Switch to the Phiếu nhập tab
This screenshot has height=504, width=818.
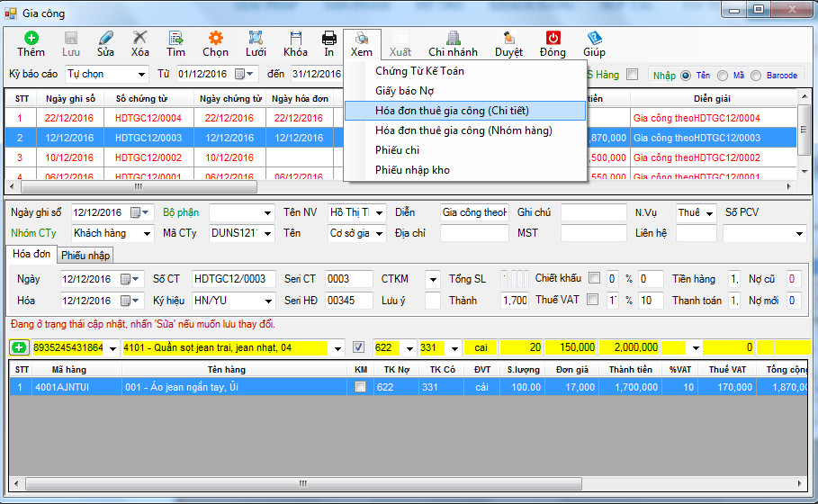point(85,255)
